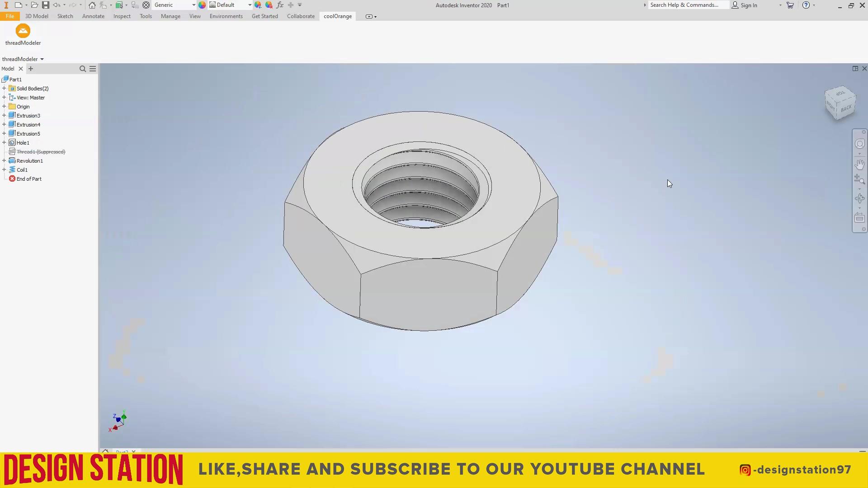This screenshot has width=868, height=488.
Task: Click the Sign In link
Action: (x=749, y=5)
